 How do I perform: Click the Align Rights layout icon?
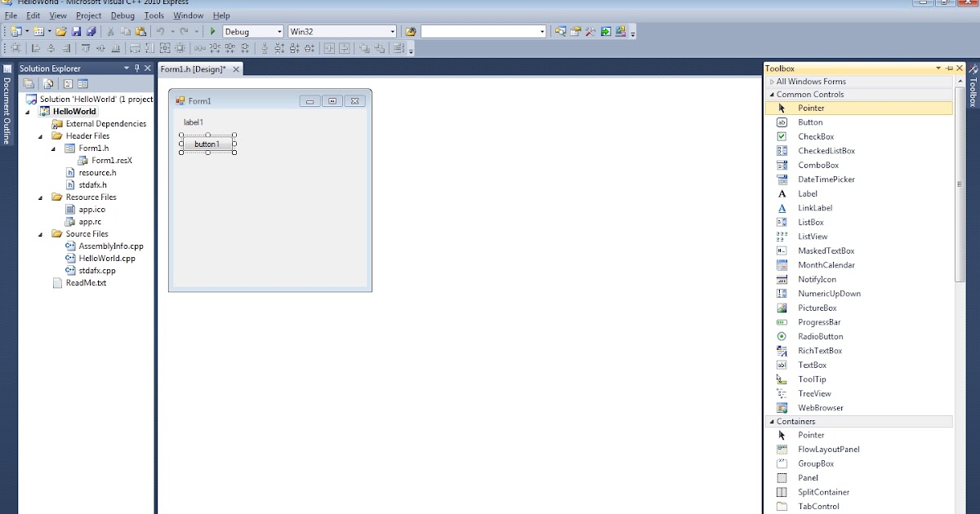[66, 48]
